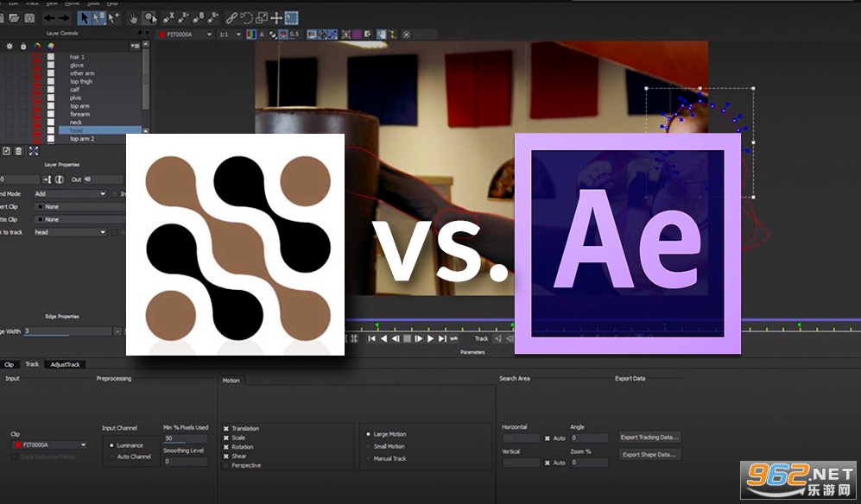The height and width of the screenshot is (504, 861).
Task: Click the Export Tracking Data button
Action: (x=649, y=438)
